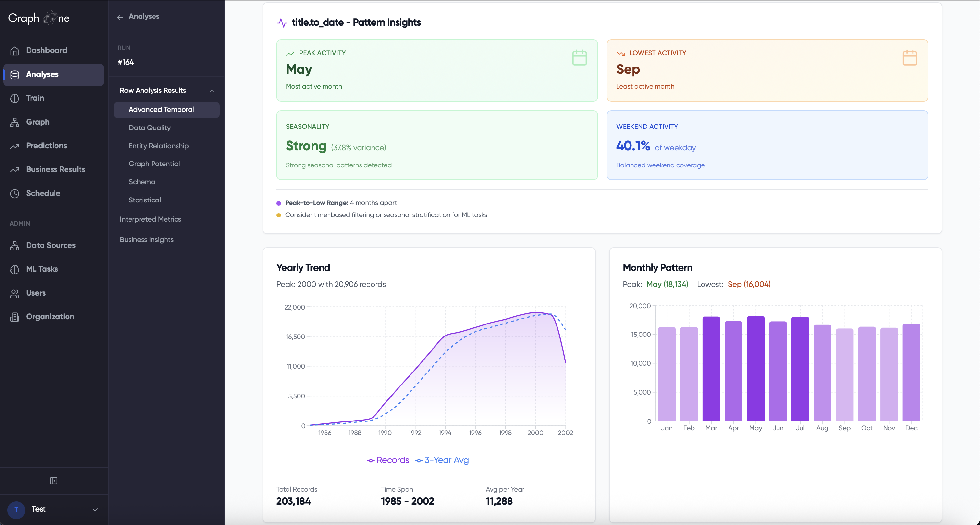Click the Predictions trend icon
This screenshot has height=525, width=980.
tap(15, 146)
